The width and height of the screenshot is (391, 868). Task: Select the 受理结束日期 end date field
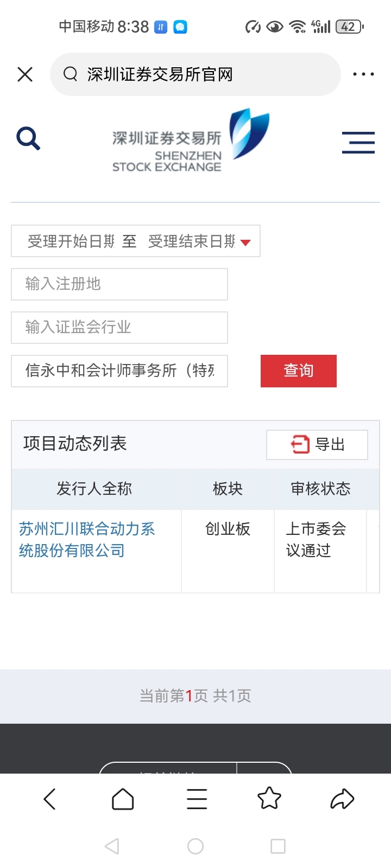tap(192, 241)
